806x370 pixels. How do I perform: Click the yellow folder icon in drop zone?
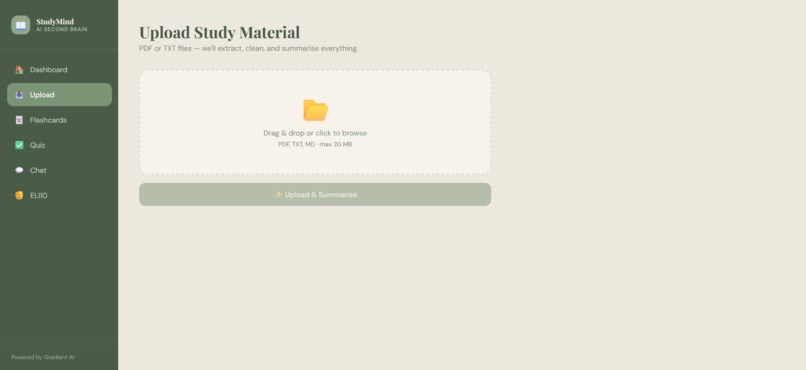pyautogui.click(x=315, y=110)
